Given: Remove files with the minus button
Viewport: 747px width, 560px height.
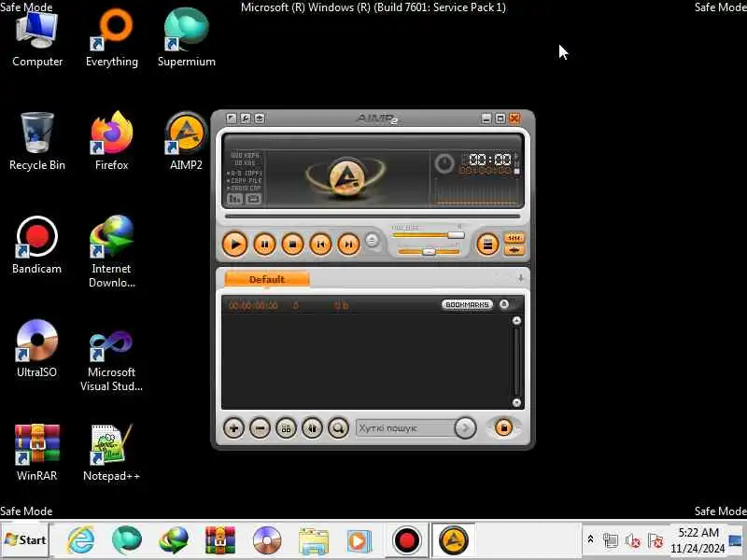Looking at the screenshot, I should point(260,428).
